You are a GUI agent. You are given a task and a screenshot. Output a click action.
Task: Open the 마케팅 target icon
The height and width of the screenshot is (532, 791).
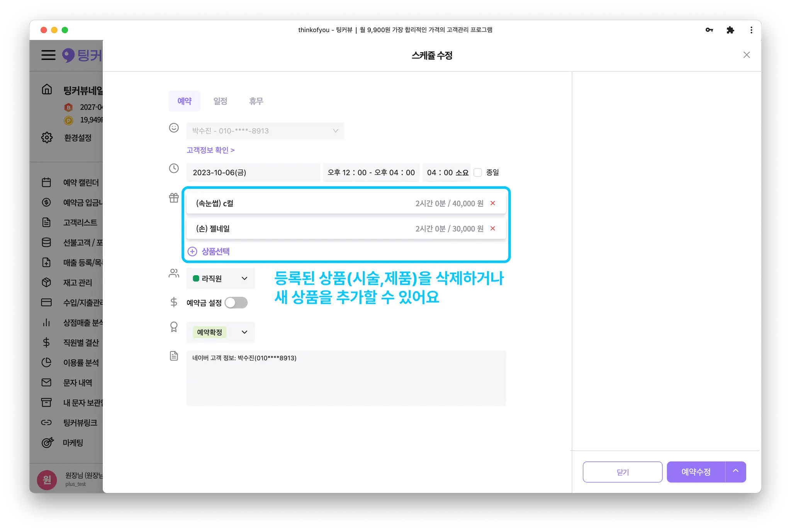point(47,442)
